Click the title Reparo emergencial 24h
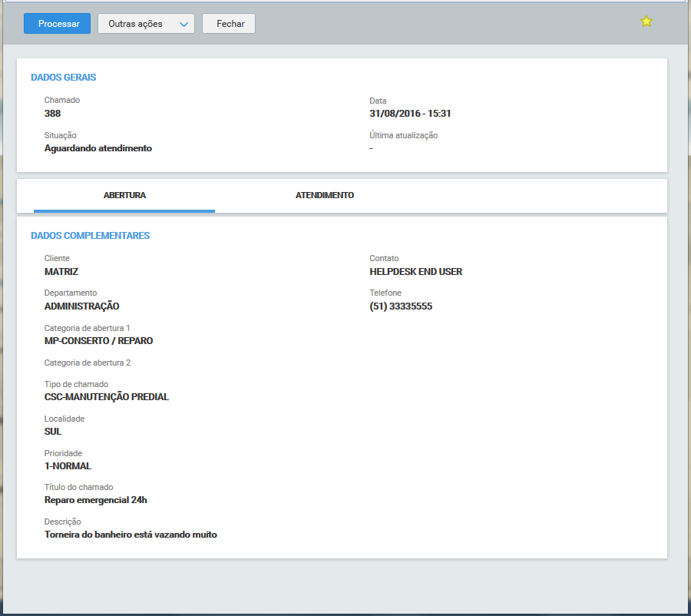Screen dimensions: 691x616 point(96,500)
